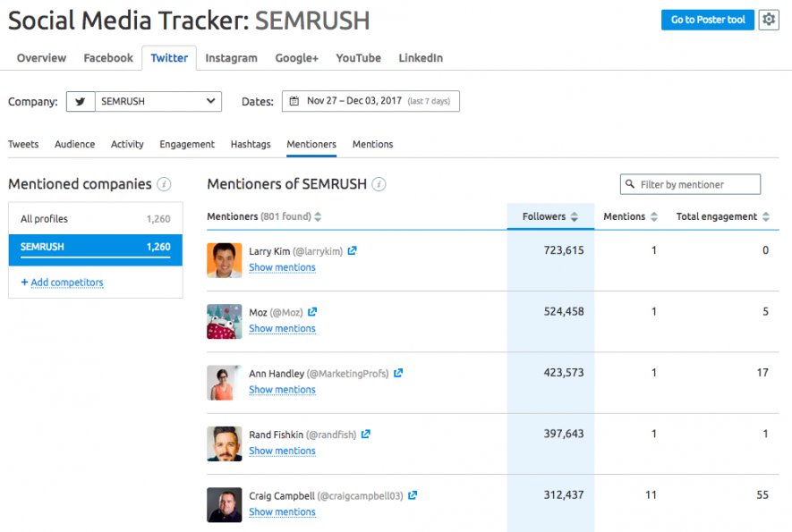The height and width of the screenshot is (532, 792).
Task: Click the calendar icon in the Dates field
Action: (x=294, y=101)
